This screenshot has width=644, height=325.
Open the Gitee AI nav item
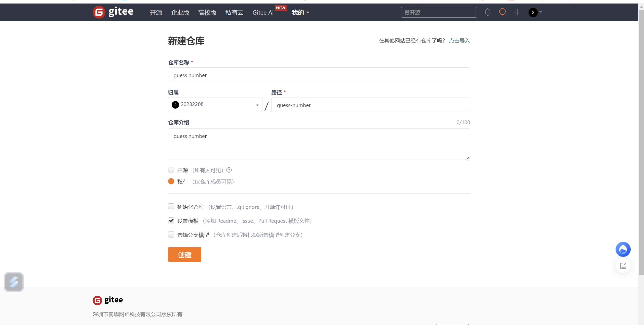[263, 12]
